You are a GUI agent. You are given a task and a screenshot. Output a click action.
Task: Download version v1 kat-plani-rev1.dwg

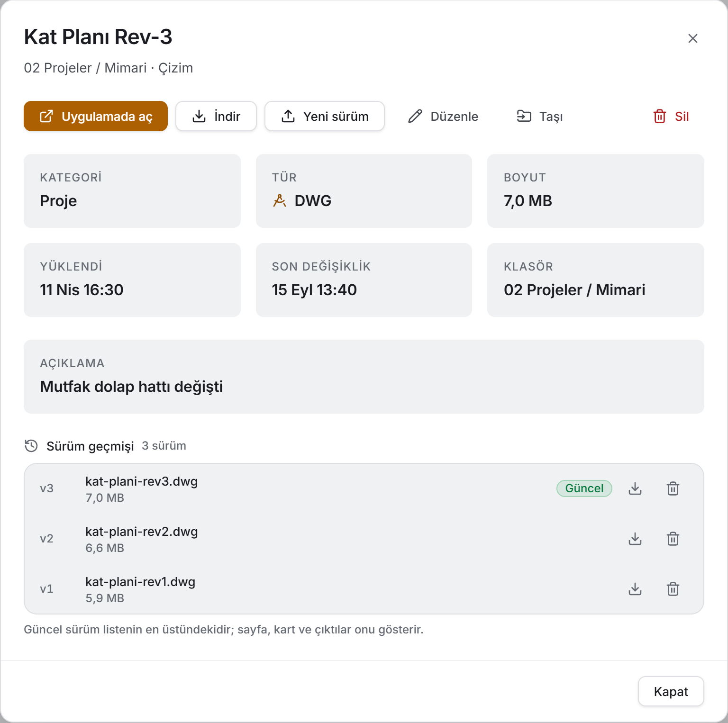point(635,589)
